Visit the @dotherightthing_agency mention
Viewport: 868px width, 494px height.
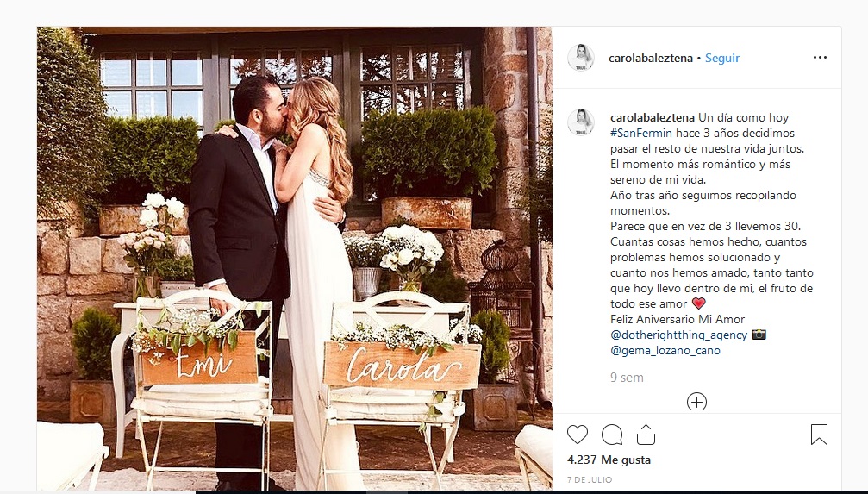[678, 335]
